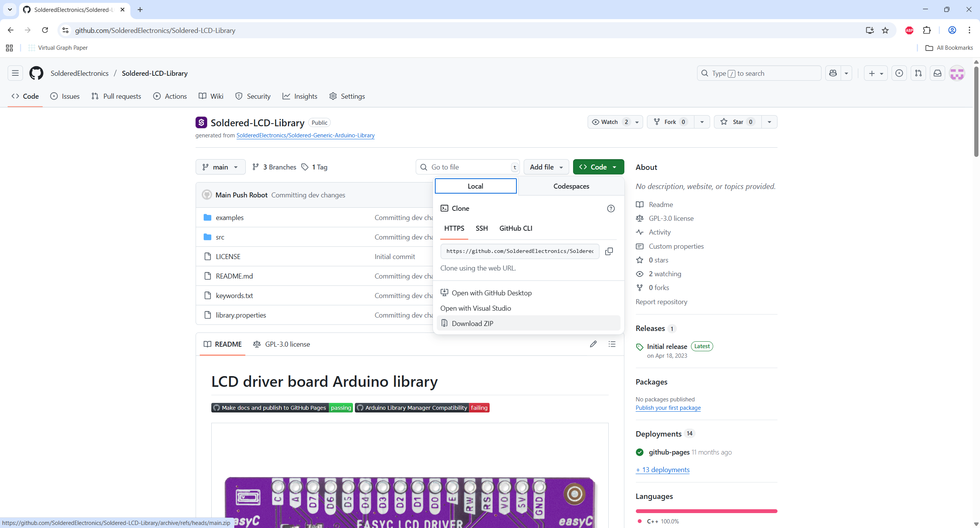The width and height of the screenshot is (980, 528).
Task: Expand the main branch dropdown
Action: pos(220,167)
